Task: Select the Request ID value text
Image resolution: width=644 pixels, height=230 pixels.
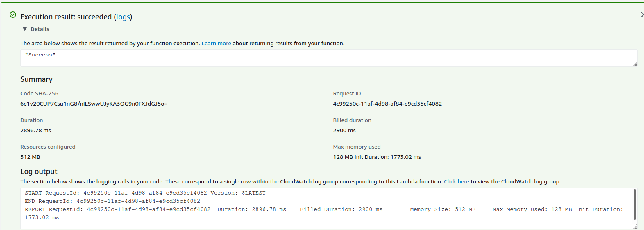Action: click(387, 103)
